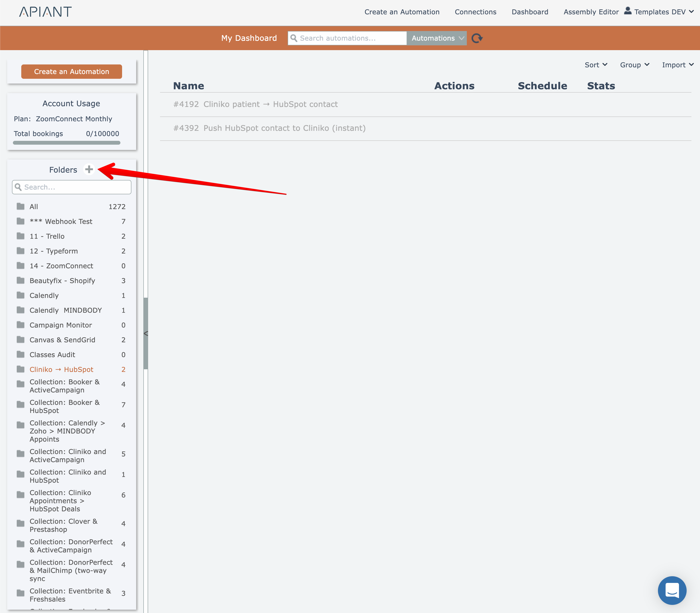The width and height of the screenshot is (700, 613).
Task: Select the Cliniko → HubSpot folder
Action: [61, 370]
